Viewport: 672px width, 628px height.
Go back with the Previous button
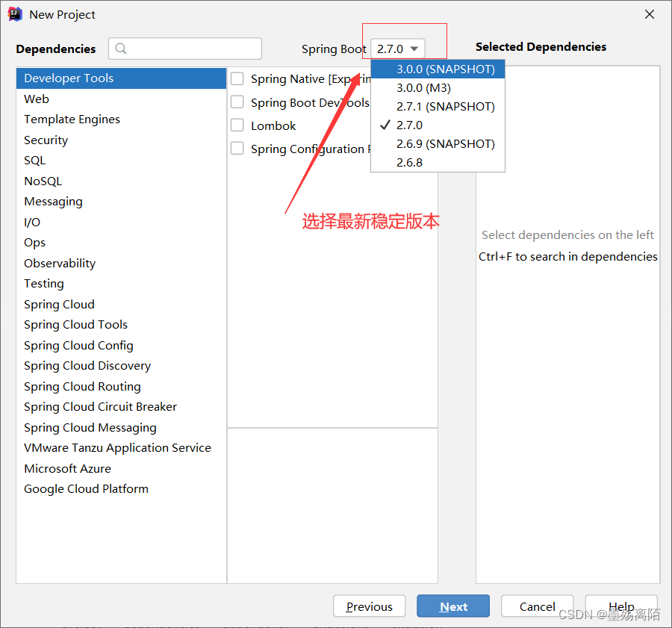click(369, 606)
